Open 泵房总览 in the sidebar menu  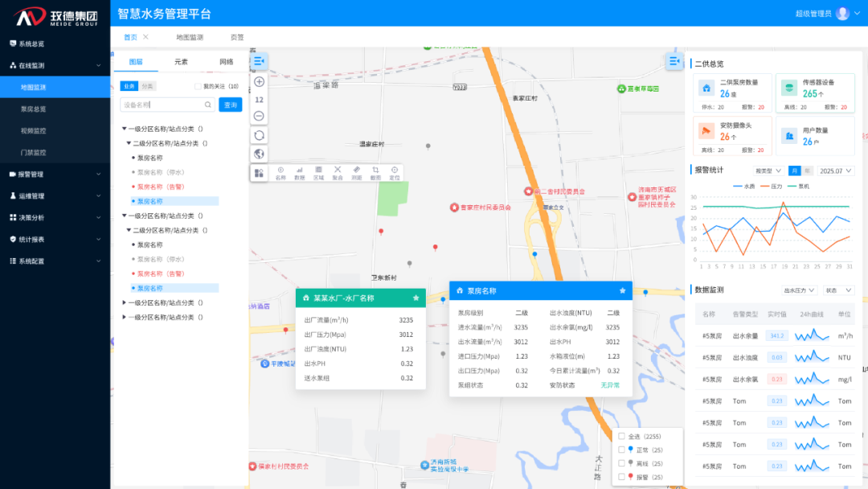click(x=34, y=109)
